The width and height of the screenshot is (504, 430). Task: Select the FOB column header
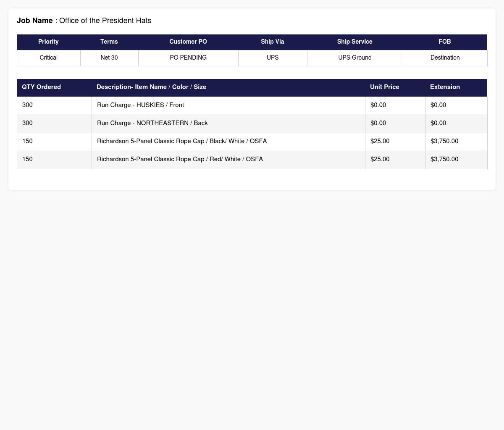(x=445, y=42)
